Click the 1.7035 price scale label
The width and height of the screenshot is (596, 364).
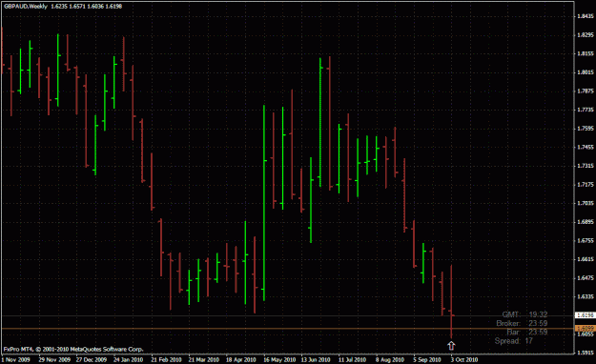click(x=585, y=203)
